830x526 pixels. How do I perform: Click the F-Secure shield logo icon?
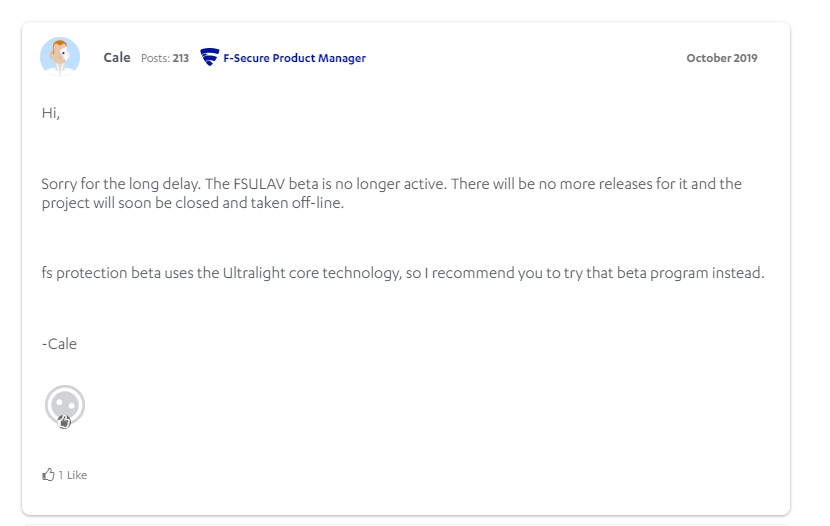point(209,58)
